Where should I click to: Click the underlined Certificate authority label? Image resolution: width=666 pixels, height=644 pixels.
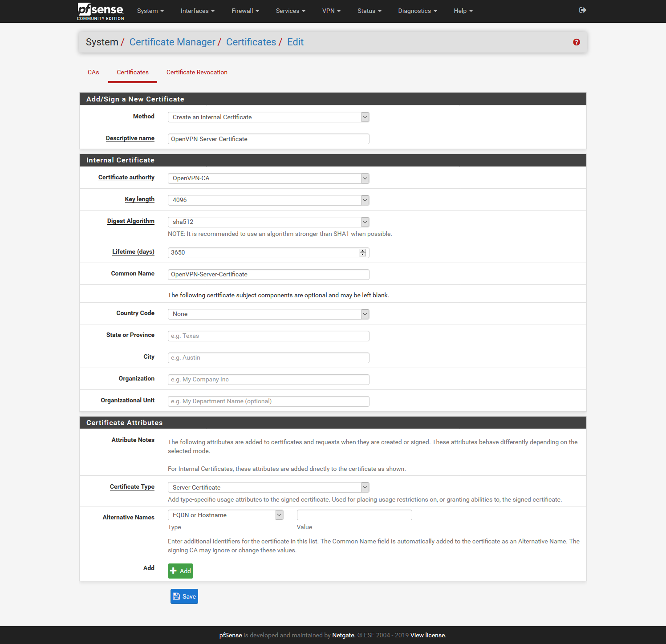(126, 177)
